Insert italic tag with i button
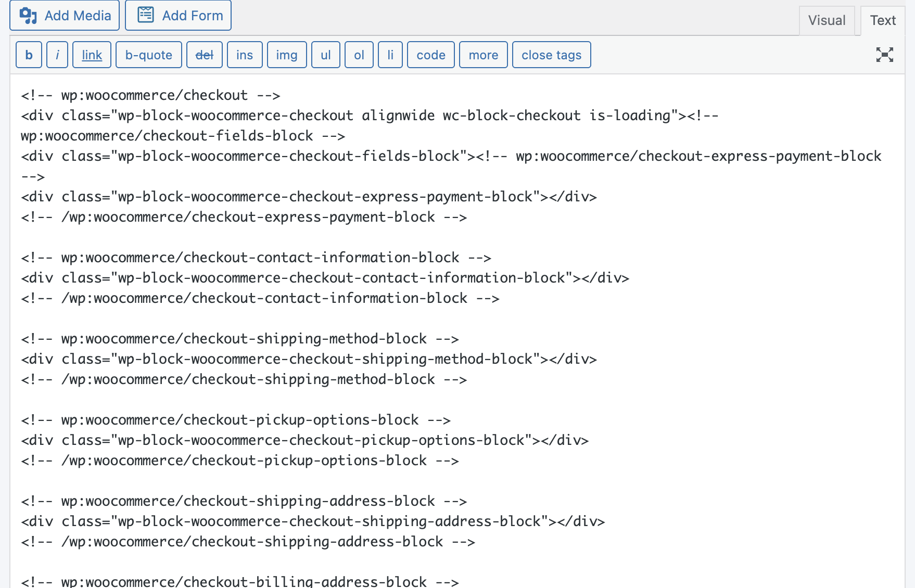This screenshot has width=915, height=588. coord(57,55)
